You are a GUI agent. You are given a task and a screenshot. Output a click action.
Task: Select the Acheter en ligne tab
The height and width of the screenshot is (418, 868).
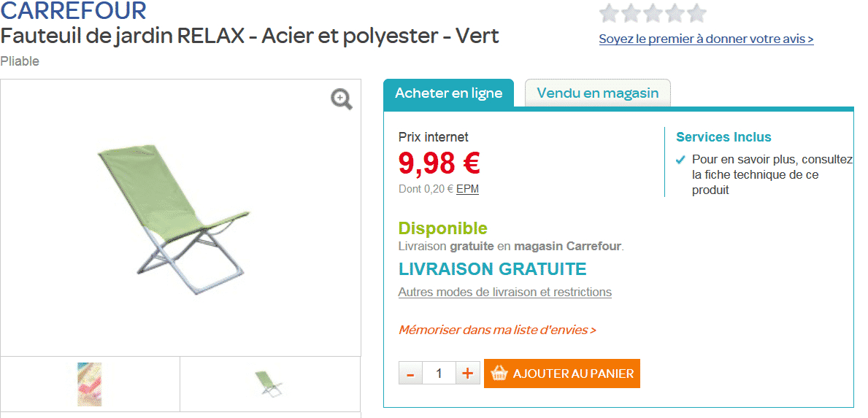pyautogui.click(x=448, y=93)
